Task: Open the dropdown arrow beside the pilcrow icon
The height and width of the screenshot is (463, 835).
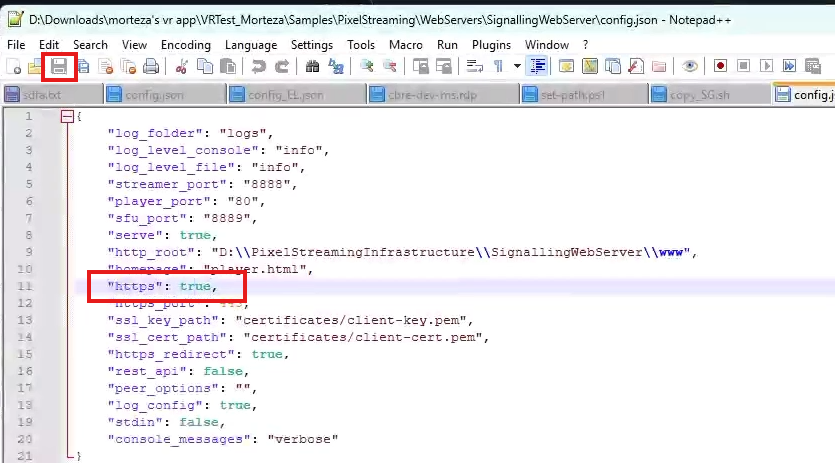Action: (x=517, y=67)
